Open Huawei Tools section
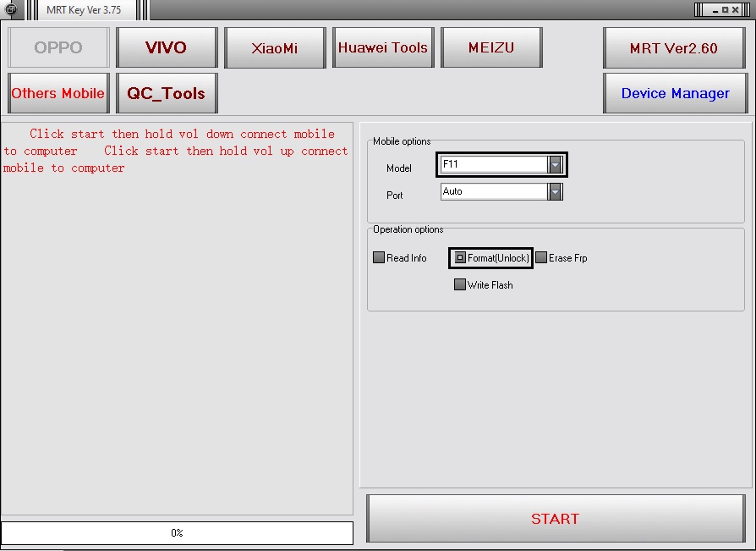756x551 pixels. (383, 47)
